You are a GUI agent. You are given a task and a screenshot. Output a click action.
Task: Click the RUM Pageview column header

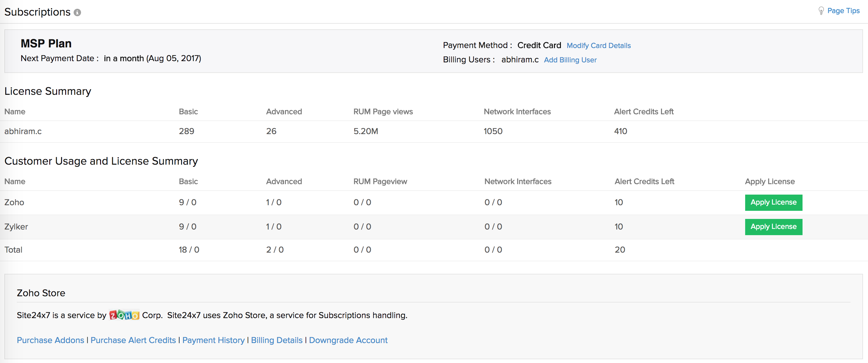point(380,181)
